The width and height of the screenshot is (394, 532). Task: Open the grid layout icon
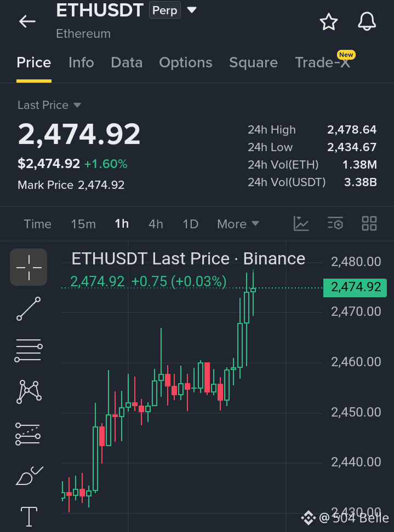[x=369, y=224]
